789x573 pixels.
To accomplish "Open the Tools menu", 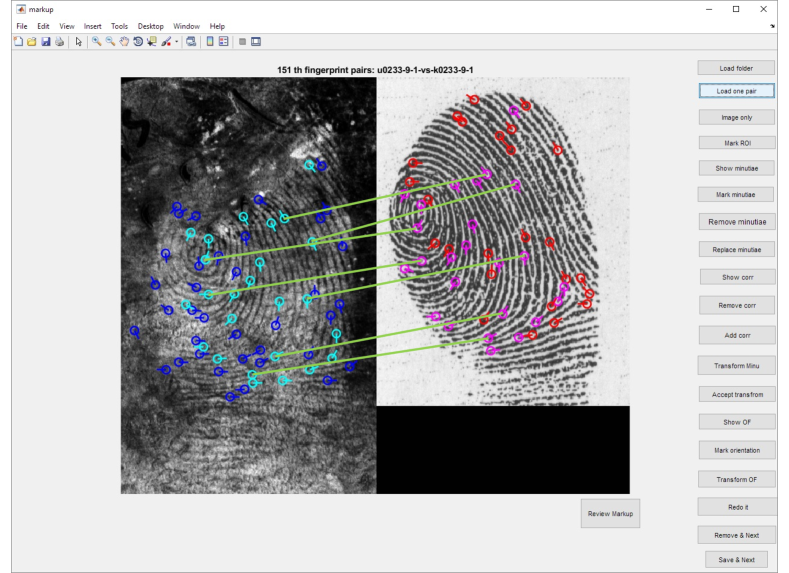I will click(120, 26).
